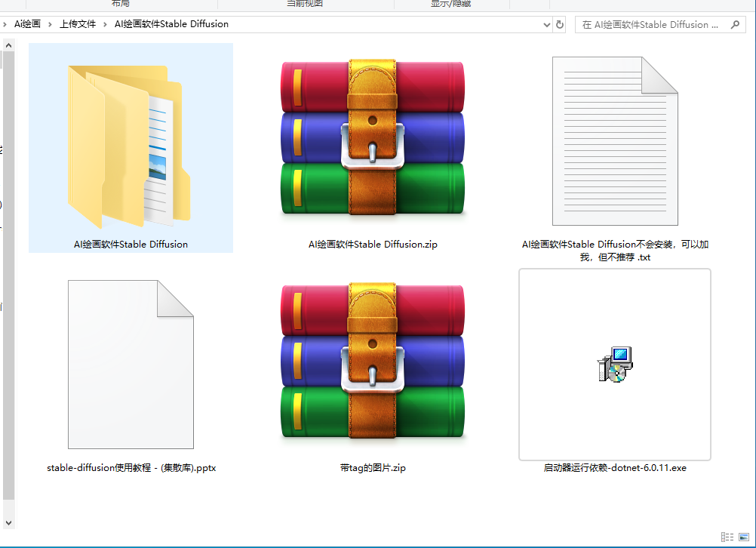
Task: Click scroll down arrow of navigation pane
Action: (x=9, y=523)
